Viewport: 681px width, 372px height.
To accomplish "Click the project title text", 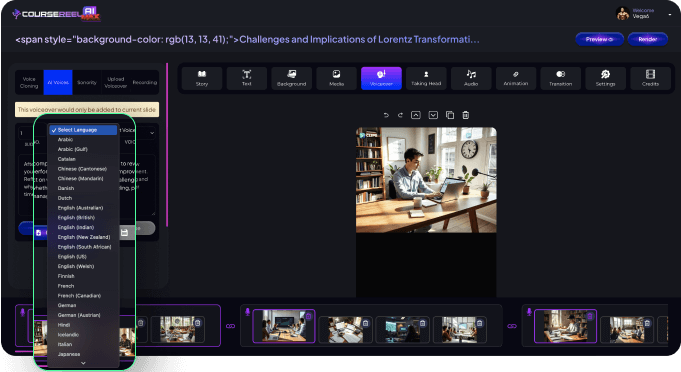I will tap(248, 40).
